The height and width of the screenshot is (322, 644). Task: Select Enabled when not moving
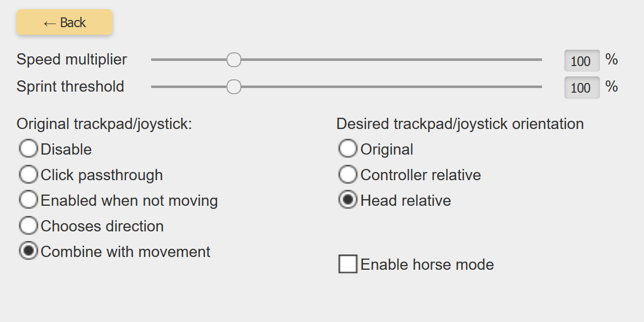pos(28,200)
